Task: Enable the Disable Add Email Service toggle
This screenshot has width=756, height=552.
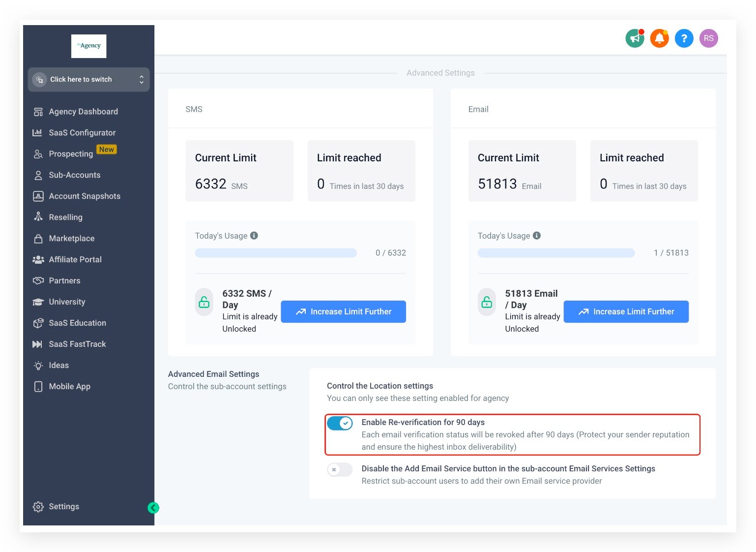Action: (x=340, y=469)
